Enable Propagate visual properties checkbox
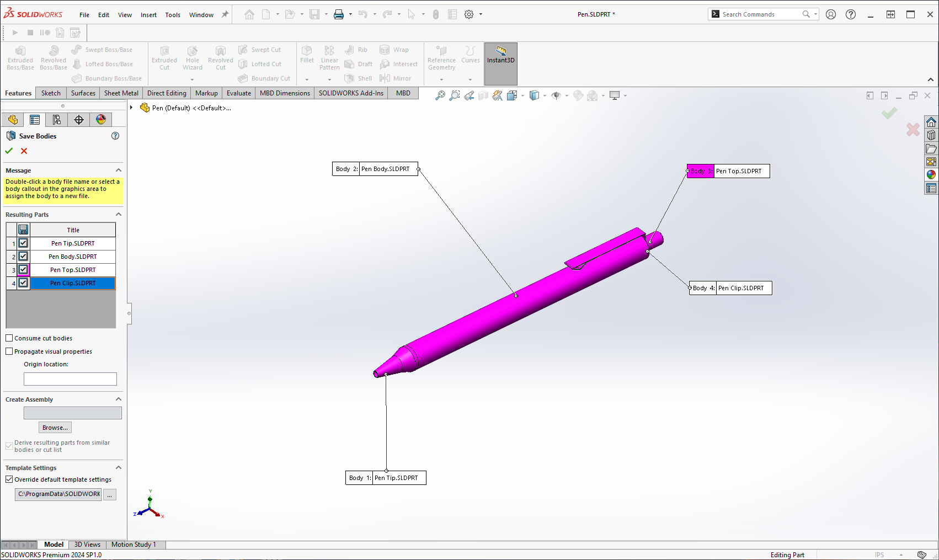This screenshot has width=939, height=560. (9, 351)
